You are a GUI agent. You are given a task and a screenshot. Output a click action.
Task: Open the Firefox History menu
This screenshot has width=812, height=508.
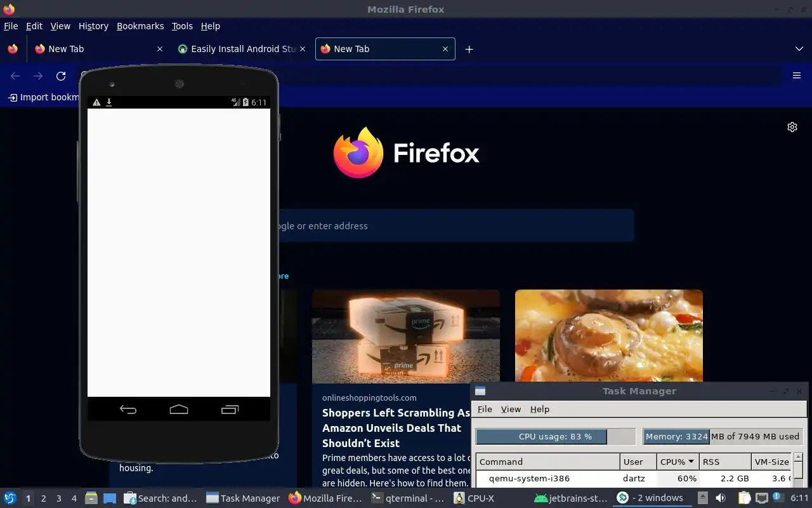click(x=93, y=26)
